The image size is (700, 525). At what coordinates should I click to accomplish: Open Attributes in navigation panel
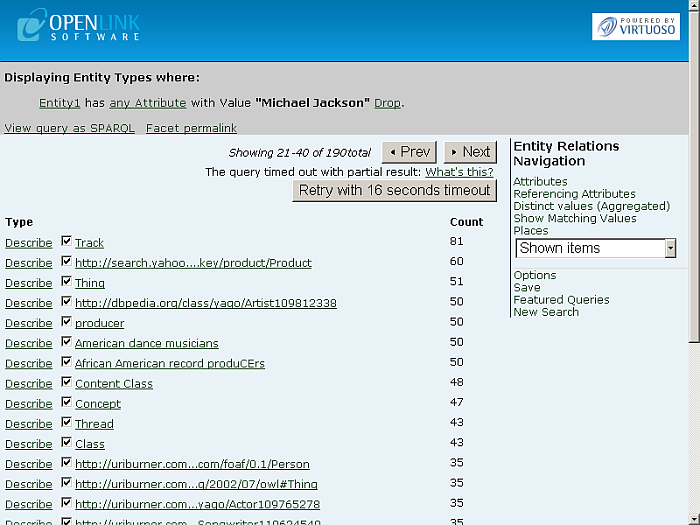pyautogui.click(x=540, y=182)
